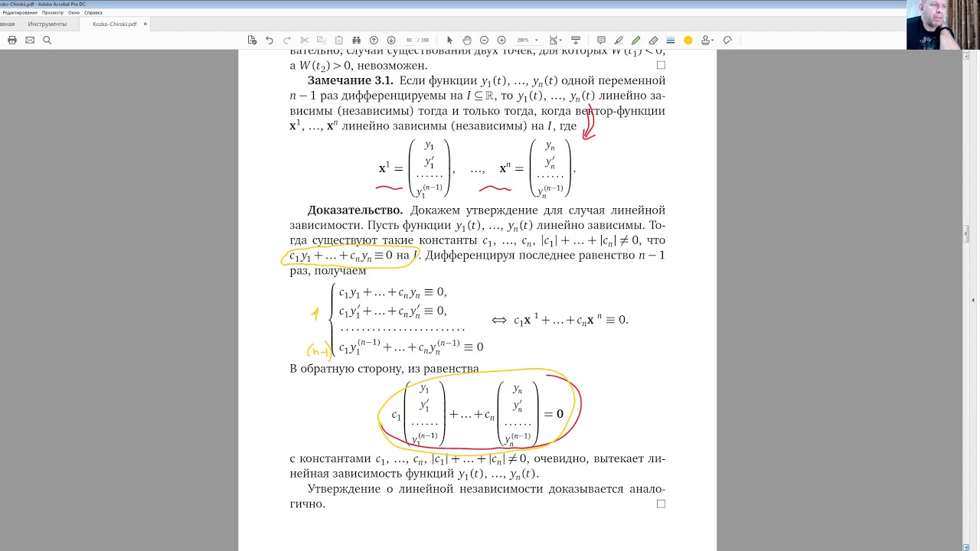Expand fit page options dropdown arrow
980x551 pixels.
click(x=561, y=41)
